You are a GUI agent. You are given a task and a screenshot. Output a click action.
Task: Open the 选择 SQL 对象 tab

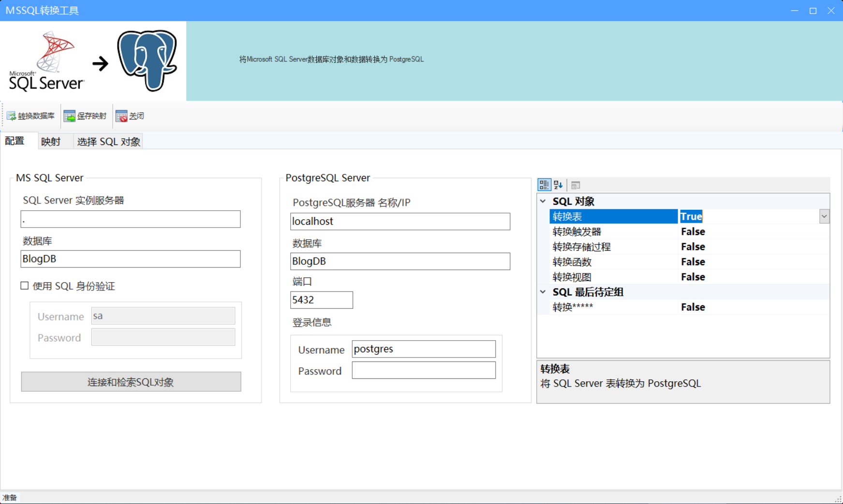108,142
